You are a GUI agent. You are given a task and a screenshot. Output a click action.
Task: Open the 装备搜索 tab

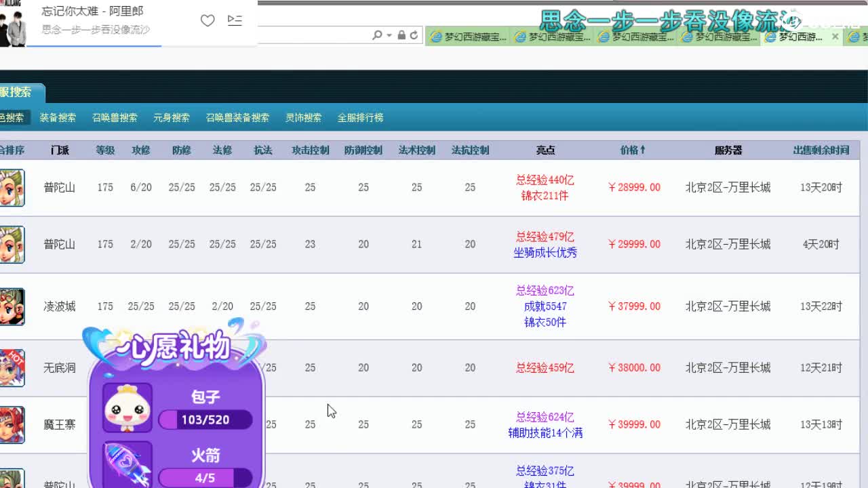pyautogui.click(x=58, y=117)
